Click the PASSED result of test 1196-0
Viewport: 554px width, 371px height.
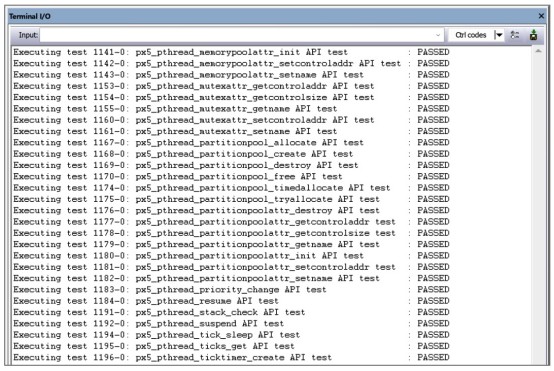coord(433,358)
